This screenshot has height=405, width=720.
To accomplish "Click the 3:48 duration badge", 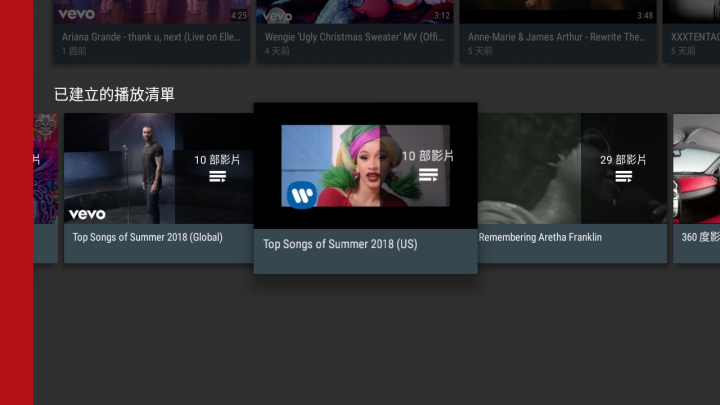I will [x=645, y=16].
